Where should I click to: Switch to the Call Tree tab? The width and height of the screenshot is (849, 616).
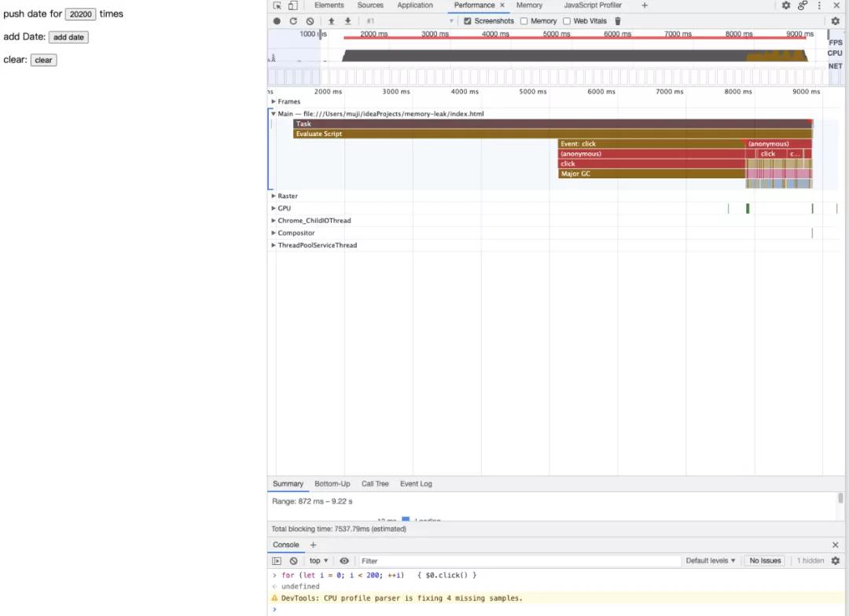tap(375, 484)
